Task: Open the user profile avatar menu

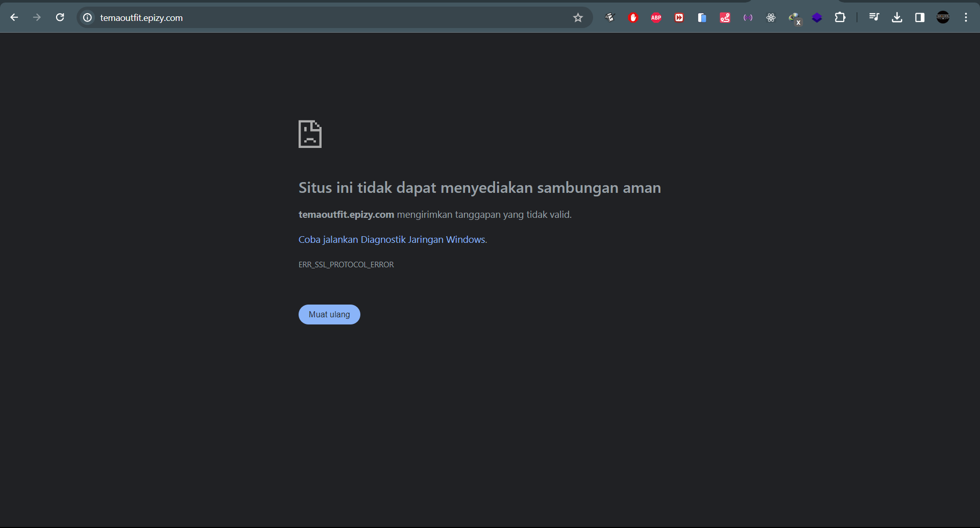Action: [x=943, y=17]
